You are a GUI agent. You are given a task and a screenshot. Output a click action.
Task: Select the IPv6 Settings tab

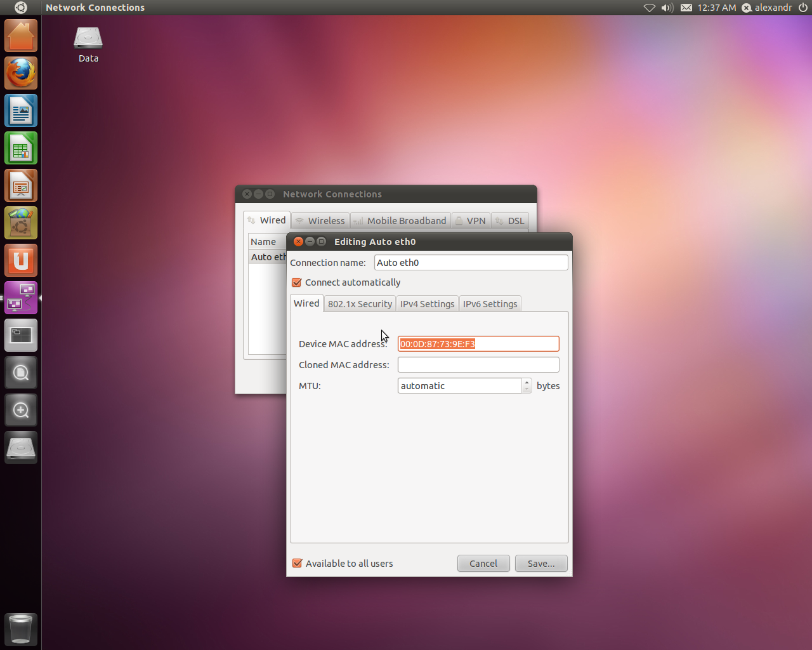point(490,304)
